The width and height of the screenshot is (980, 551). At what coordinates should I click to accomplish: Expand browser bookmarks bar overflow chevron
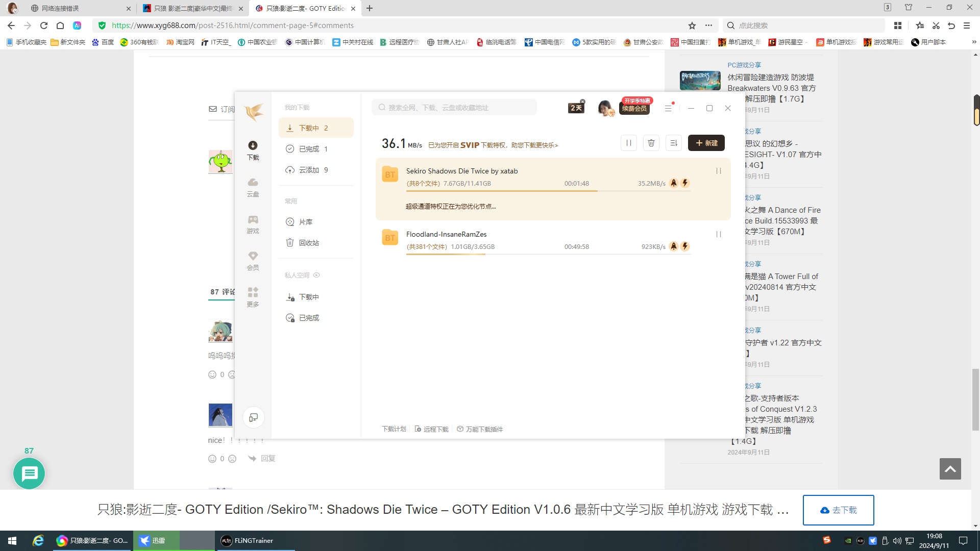(973, 42)
